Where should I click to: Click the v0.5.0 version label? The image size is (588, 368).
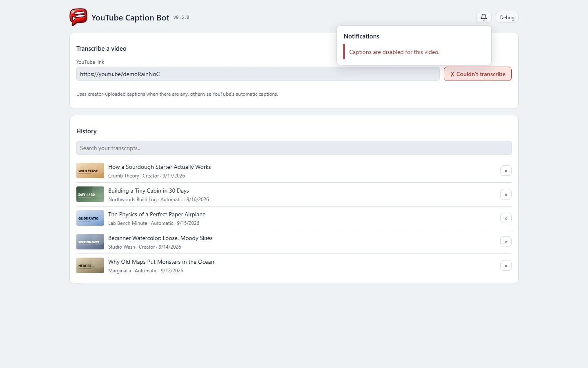click(x=181, y=18)
